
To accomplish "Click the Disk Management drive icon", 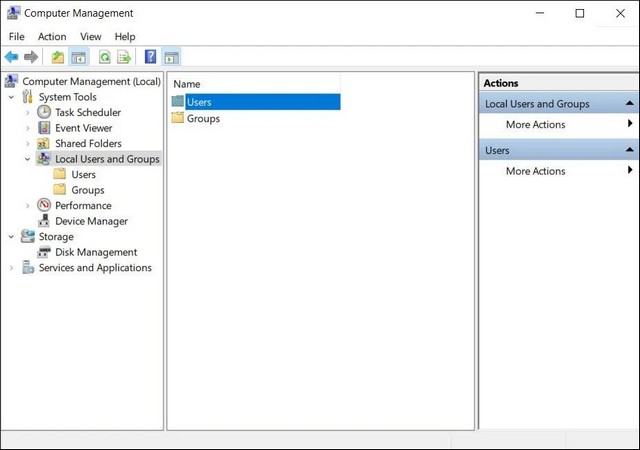I will pos(44,252).
